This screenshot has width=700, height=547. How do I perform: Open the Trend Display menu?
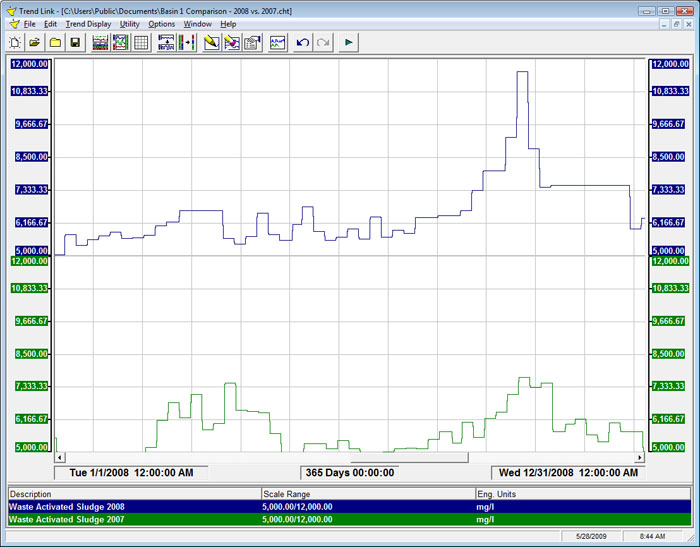88,23
